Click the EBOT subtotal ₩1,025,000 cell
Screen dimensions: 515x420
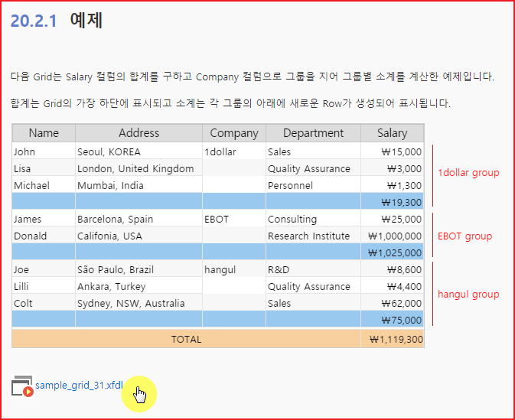tap(392, 252)
